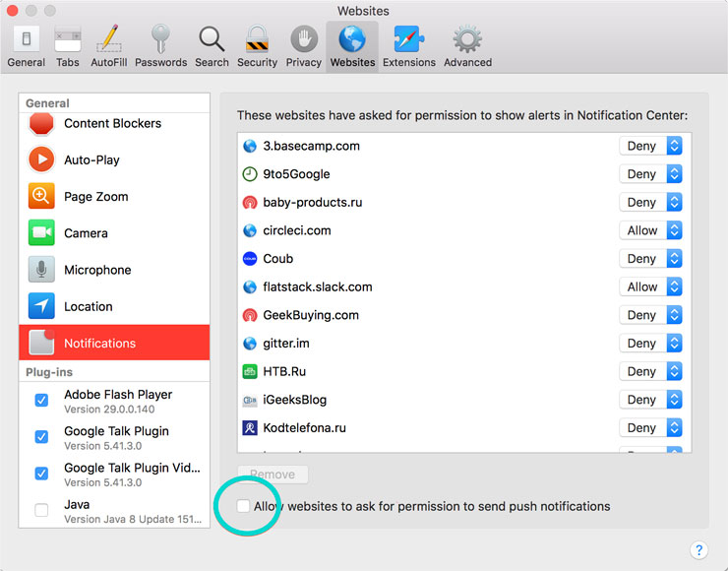Click the globe icon beside gitter.im
Screen dimensions: 728x571
250,344
